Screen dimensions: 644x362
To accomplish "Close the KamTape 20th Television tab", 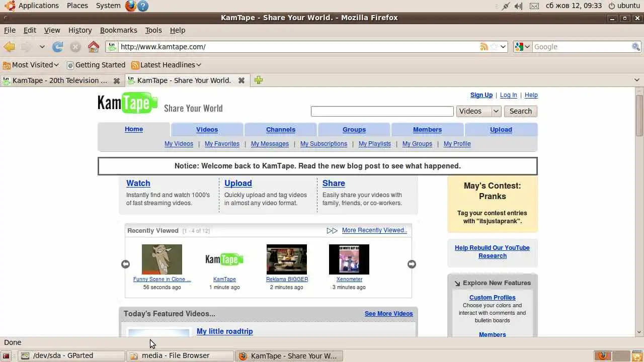I will [x=117, y=80].
